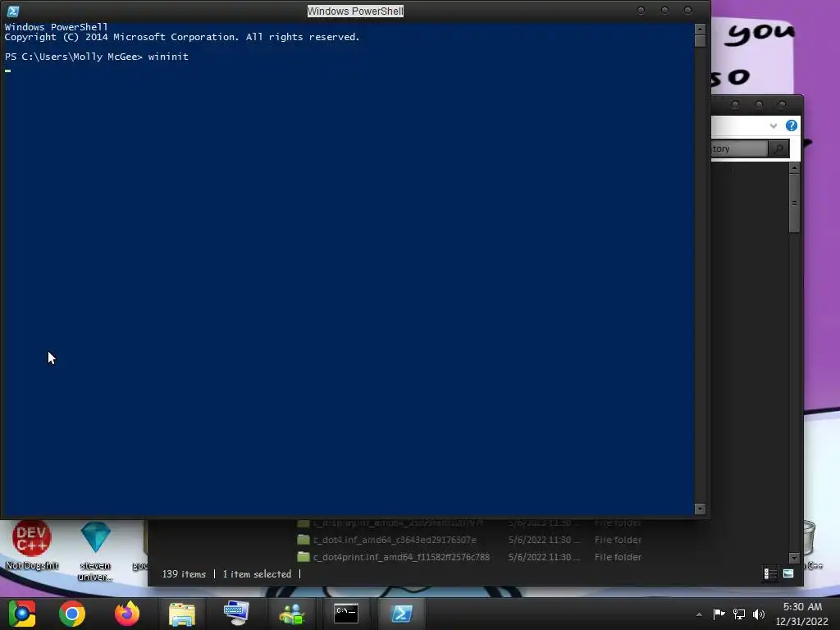Screen dimensions: 840x630
Task: Open the Dev-C++ 'Not Dogshit' desktop shortcut
Action: point(32,545)
